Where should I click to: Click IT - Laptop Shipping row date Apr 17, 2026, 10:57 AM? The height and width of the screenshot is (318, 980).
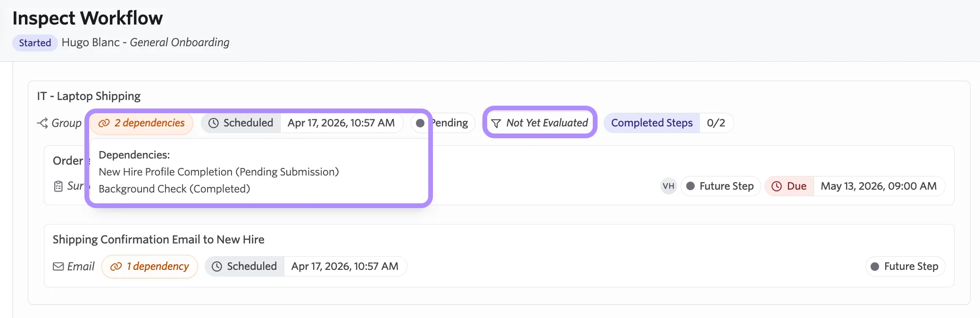click(x=341, y=123)
